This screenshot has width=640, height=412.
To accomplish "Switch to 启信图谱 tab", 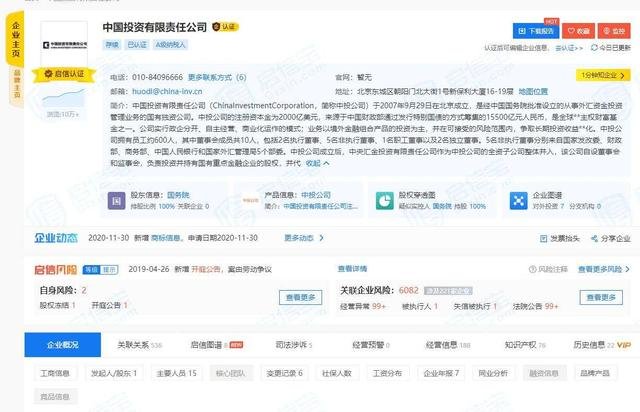I will pos(216,345).
